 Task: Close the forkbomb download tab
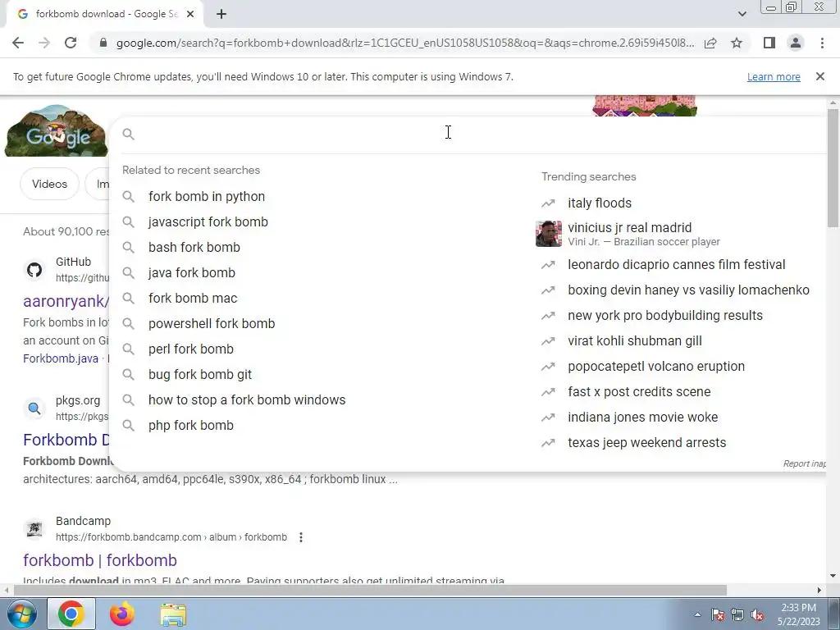pyautogui.click(x=190, y=15)
